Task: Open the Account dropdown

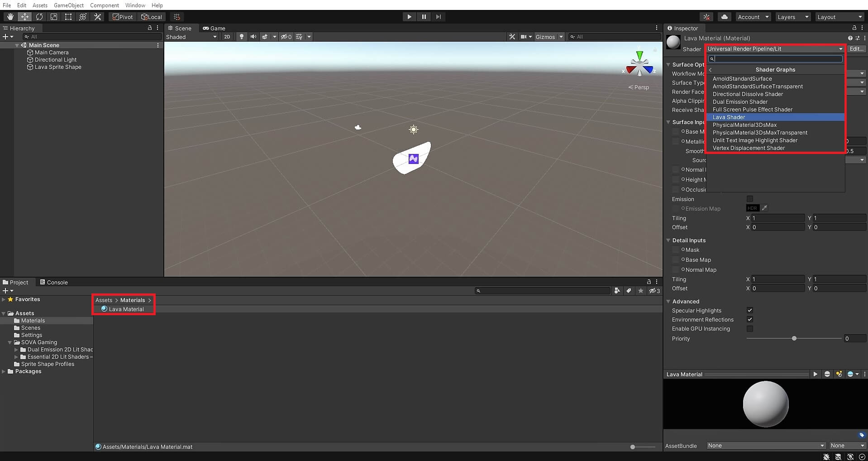Action: click(x=753, y=17)
